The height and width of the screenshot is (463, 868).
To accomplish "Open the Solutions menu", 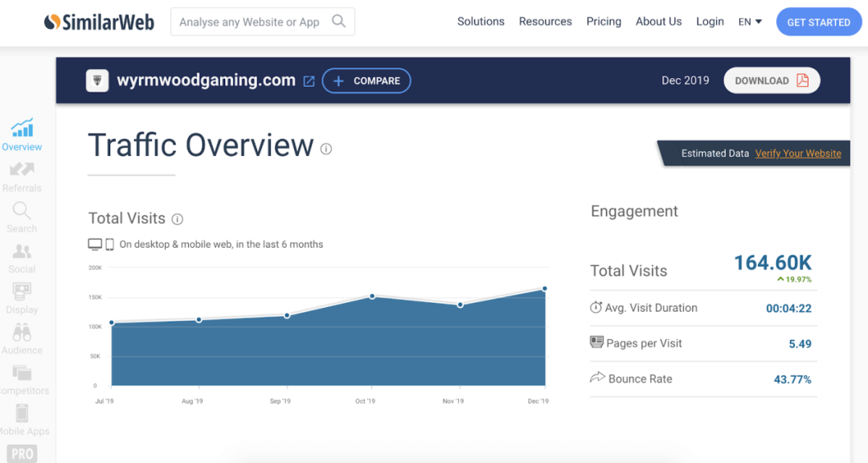I will (x=481, y=22).
